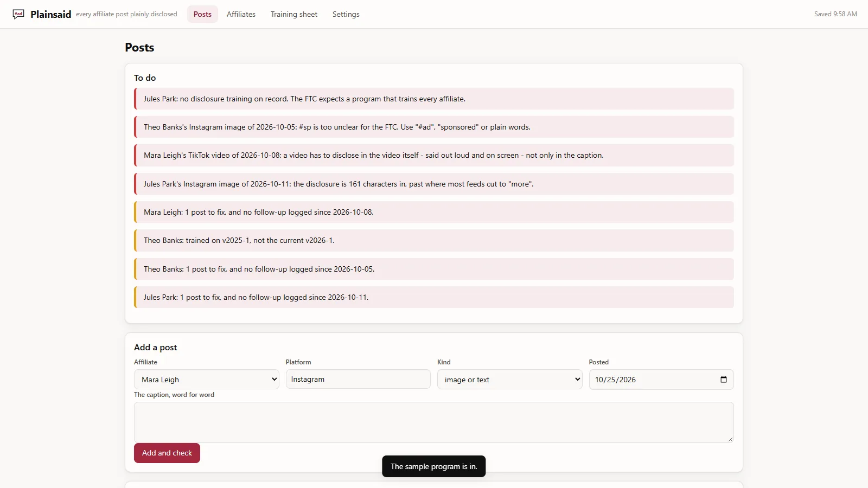Click the Plainsaid logo icon

pyautogui.click(x=18, y=14)
